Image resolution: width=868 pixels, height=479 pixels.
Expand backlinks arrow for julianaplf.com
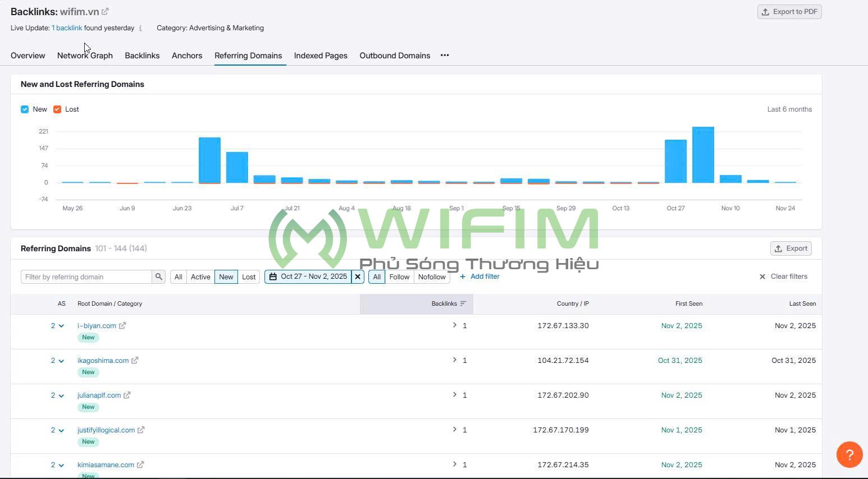point(454,395)
